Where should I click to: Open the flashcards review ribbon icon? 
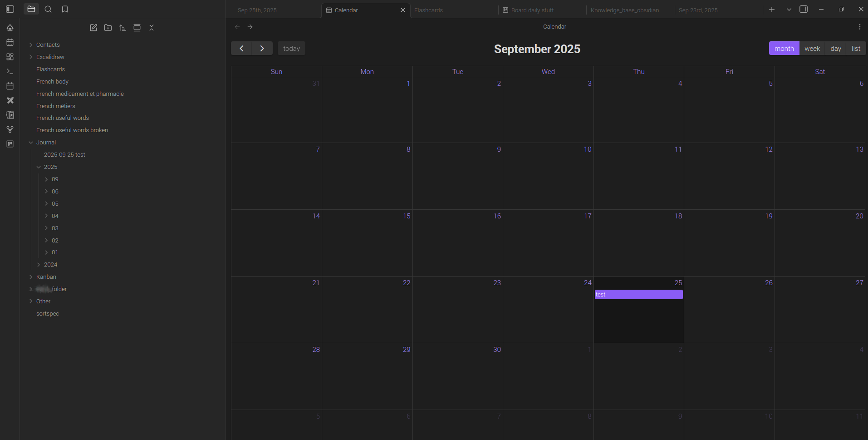(10, 115)
